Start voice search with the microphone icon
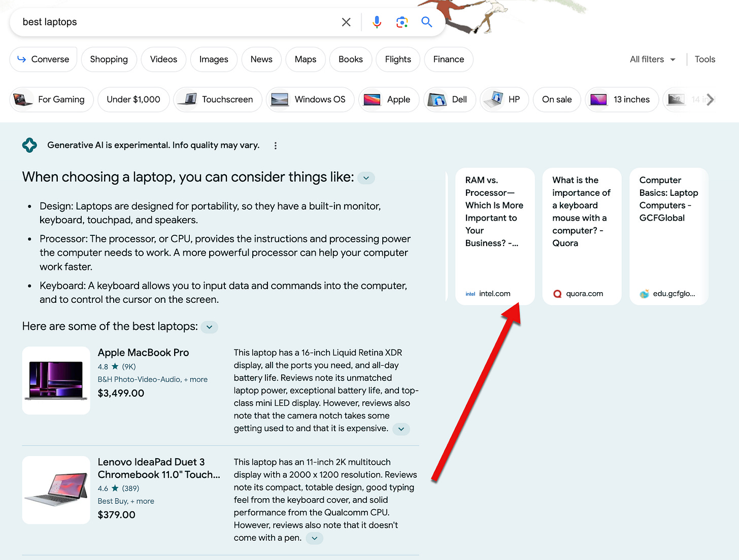Screen dimensions: 739x560 point(377,22)
